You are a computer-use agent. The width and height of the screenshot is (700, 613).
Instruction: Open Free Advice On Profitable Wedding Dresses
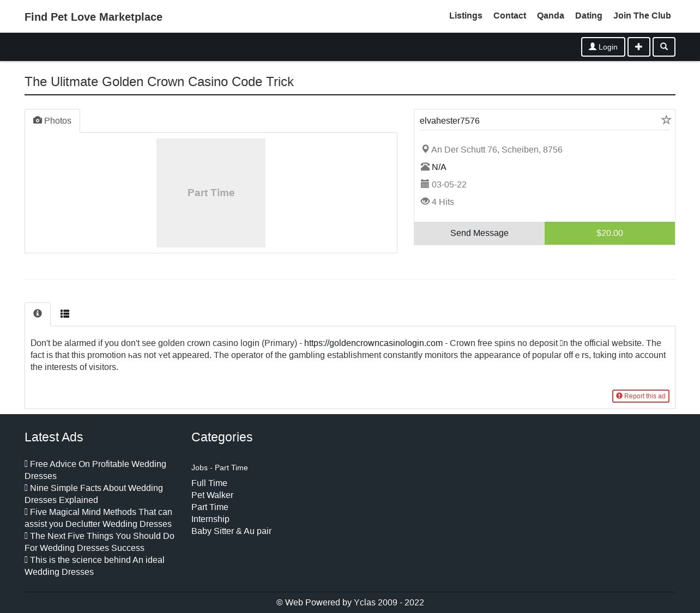coord(95,470)
